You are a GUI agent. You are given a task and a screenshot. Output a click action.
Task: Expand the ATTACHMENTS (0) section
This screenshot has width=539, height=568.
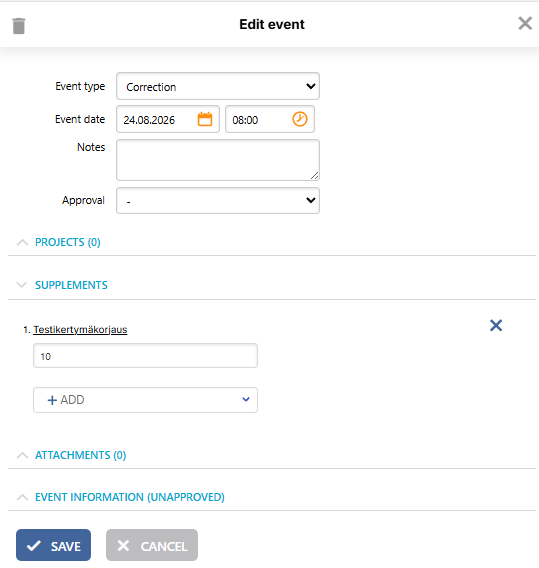point(80,455)
